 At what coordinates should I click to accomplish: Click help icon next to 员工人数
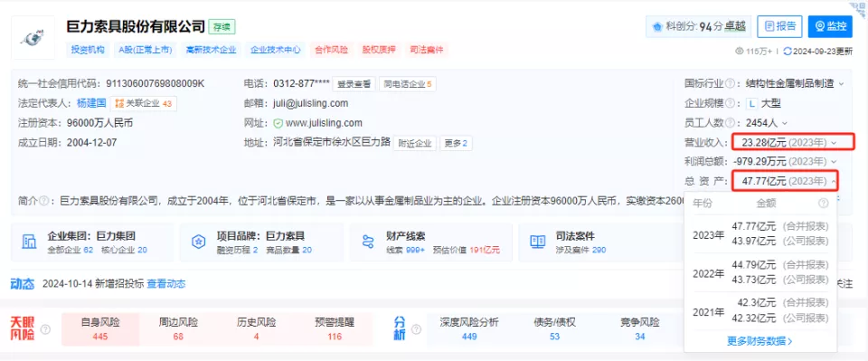tap(731, 122)
